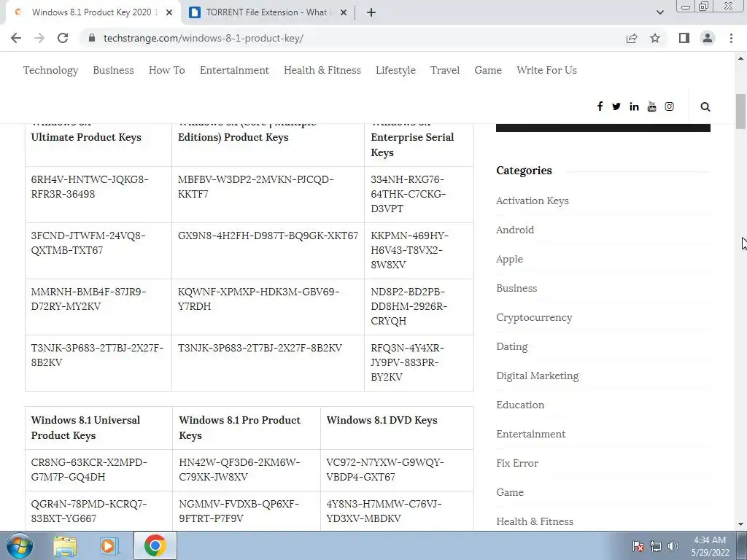
Task: Open Health & Fitness nav menu item
Action: click(x=322, y=70)
